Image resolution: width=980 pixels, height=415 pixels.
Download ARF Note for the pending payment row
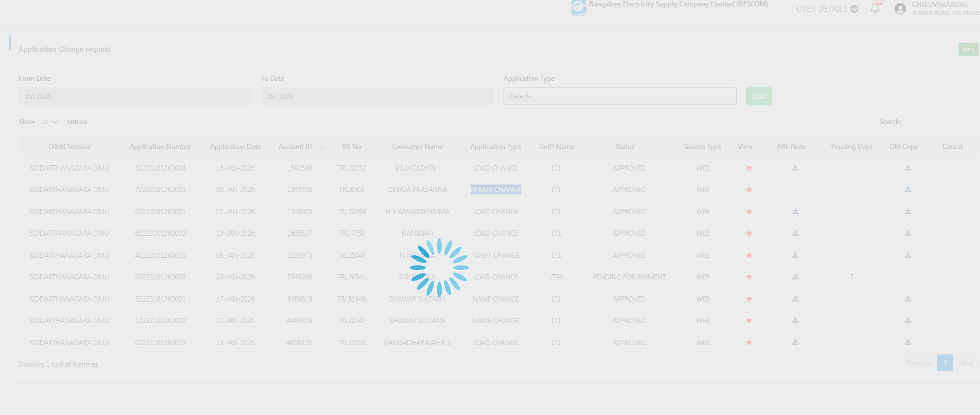tap(795, 277)
